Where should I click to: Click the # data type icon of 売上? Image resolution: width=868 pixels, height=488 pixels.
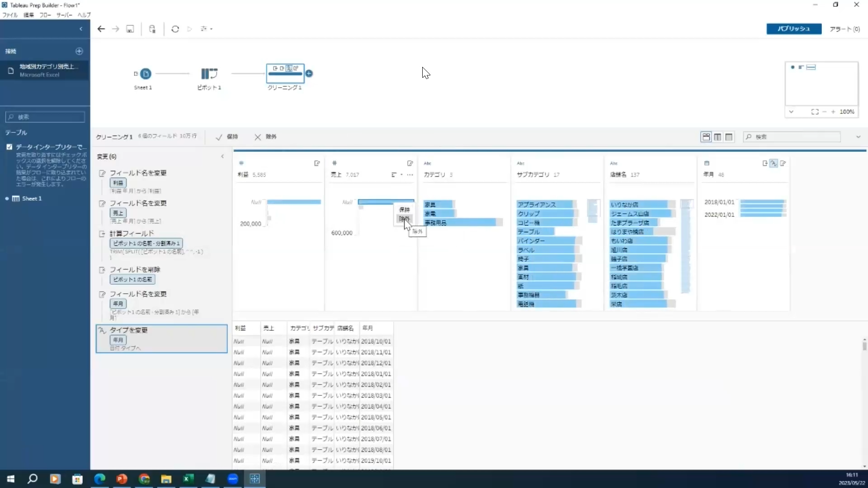pos(335,163)
